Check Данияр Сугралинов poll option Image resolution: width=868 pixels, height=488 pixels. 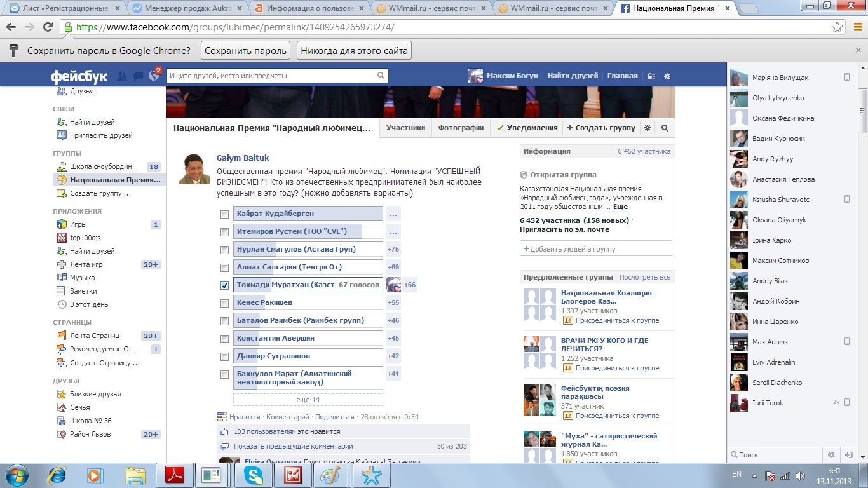[224, 356]
